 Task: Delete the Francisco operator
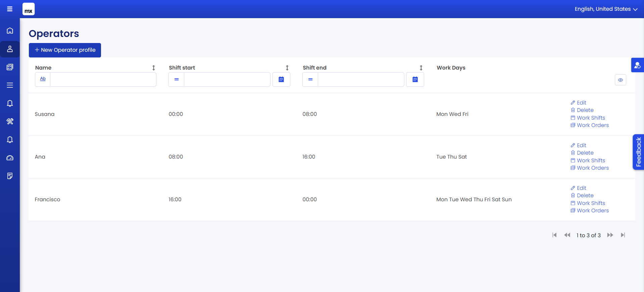coord(582,196)
